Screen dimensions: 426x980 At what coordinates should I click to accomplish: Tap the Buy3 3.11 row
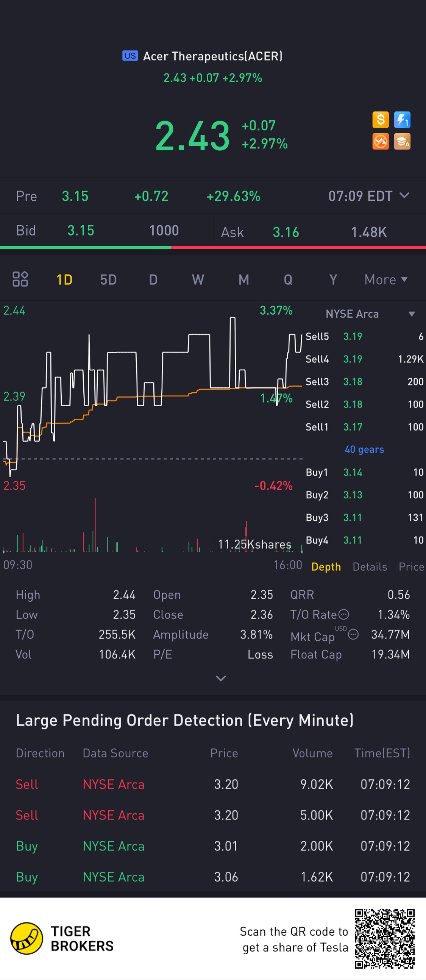pos(364,517)
